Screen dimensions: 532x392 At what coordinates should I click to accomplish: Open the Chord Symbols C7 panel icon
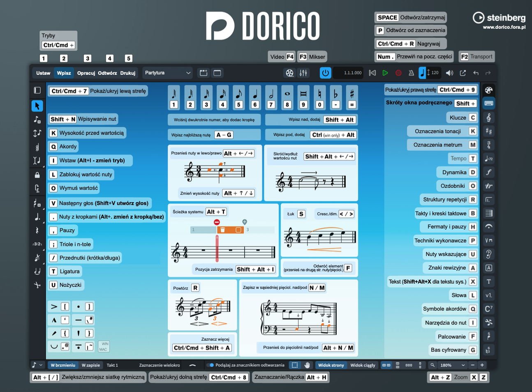coord(488,309)
